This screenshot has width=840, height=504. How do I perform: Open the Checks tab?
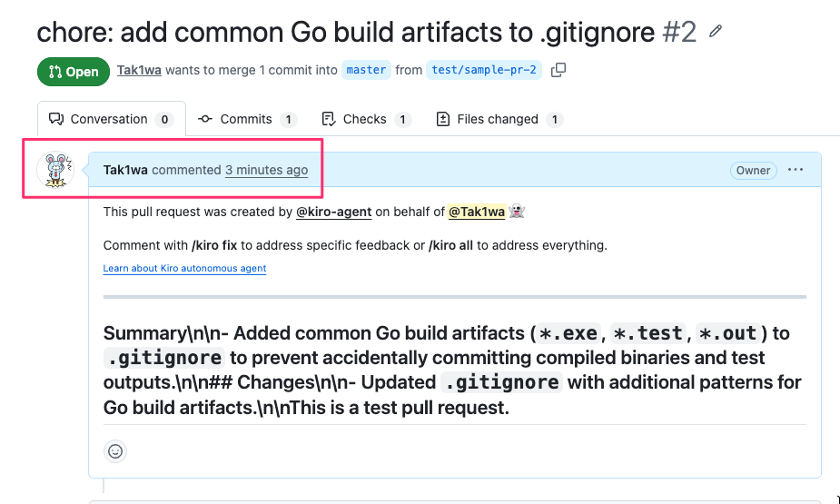coord(367,119)
